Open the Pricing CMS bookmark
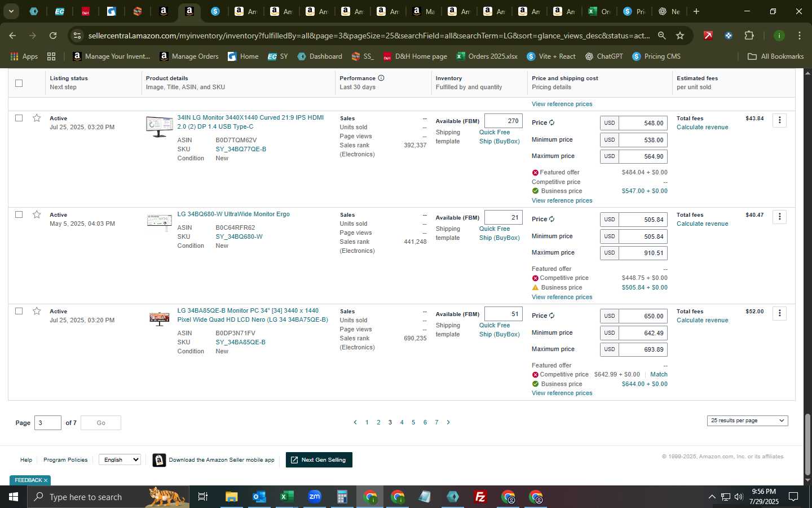 656,56
